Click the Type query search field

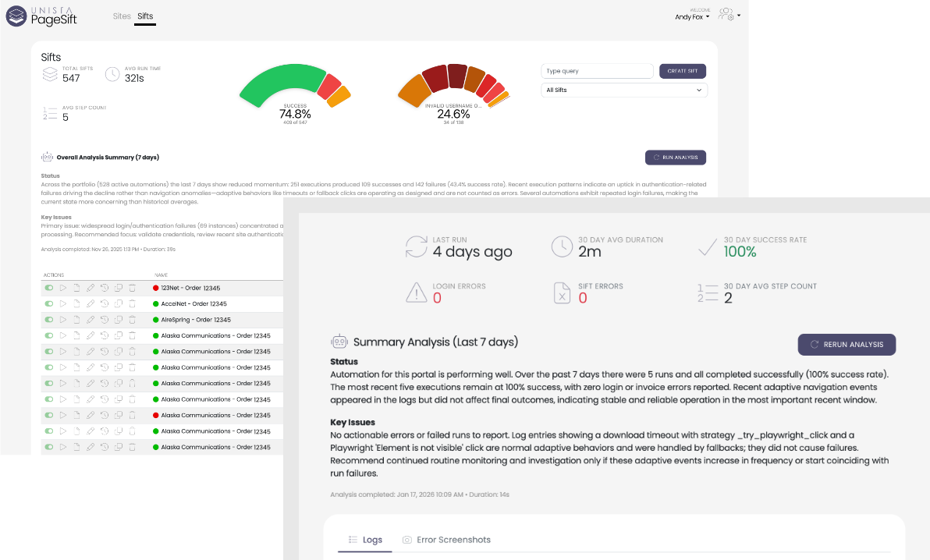(x=597, y=71)
